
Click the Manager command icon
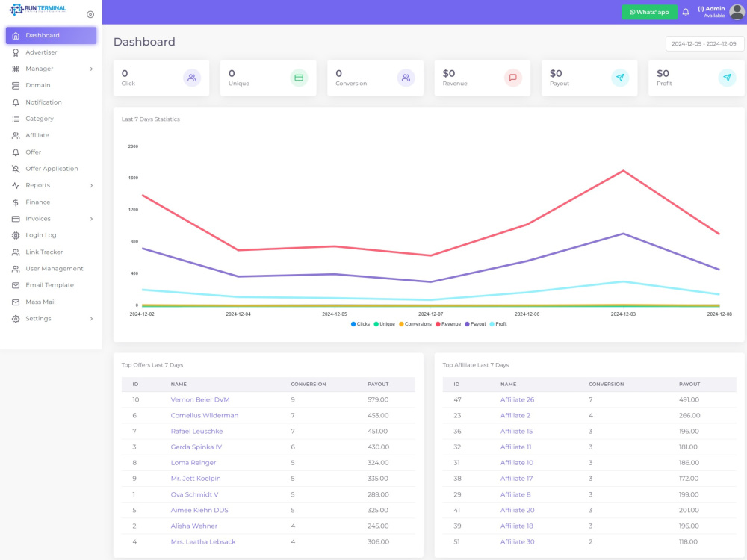pos(16,69)
